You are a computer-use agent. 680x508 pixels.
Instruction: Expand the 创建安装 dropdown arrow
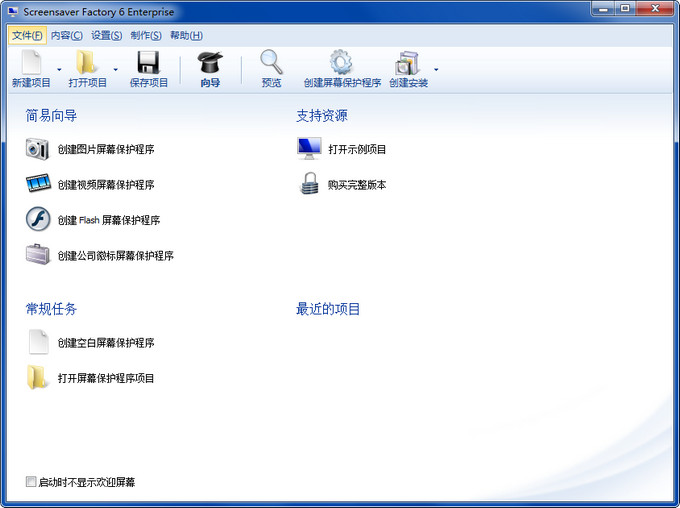[x=436, y=69]
